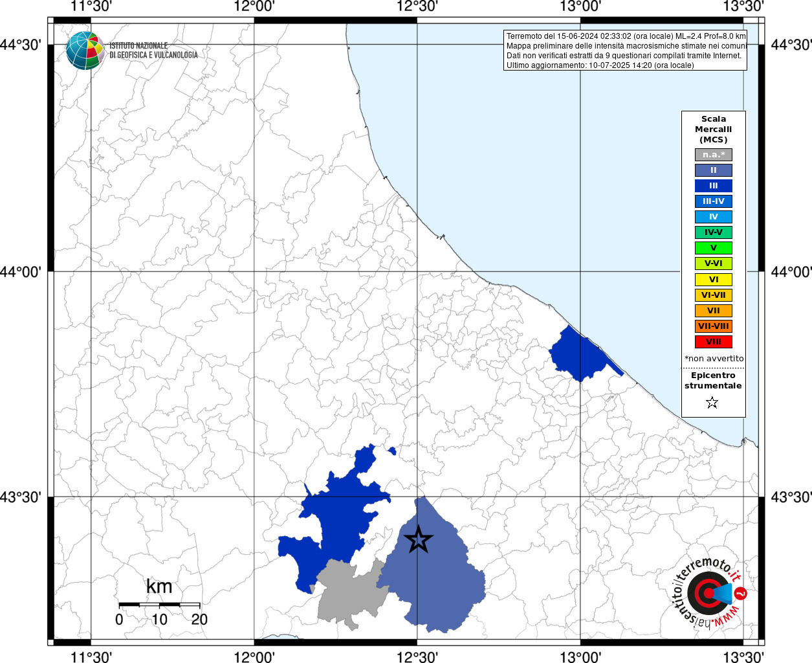Click 'Mappa preliminare delle intensità' line
The image size is (812, 663).
(x=626, y=46)
